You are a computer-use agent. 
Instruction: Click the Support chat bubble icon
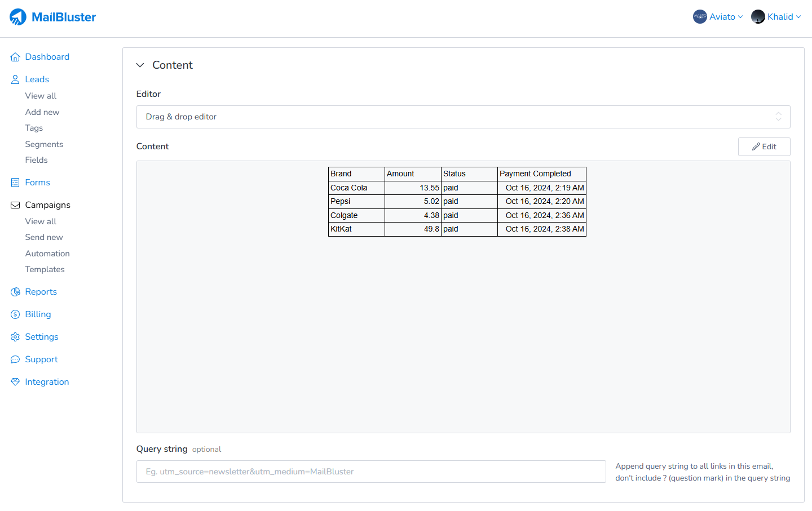[x=15, y=359]
